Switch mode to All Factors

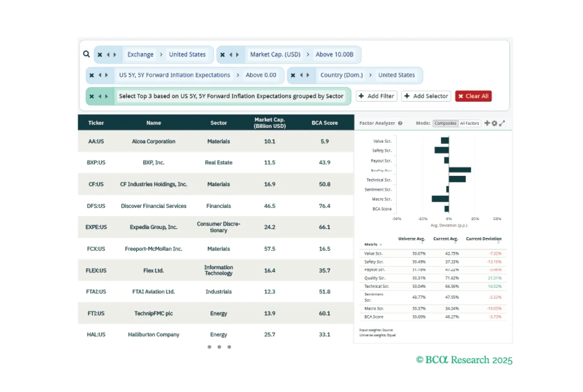pos(469,123)
